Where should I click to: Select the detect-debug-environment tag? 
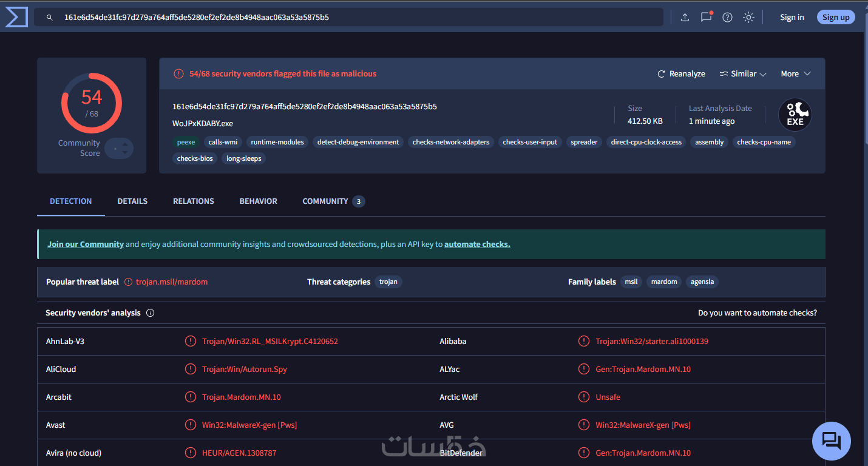tap(358, 143)
